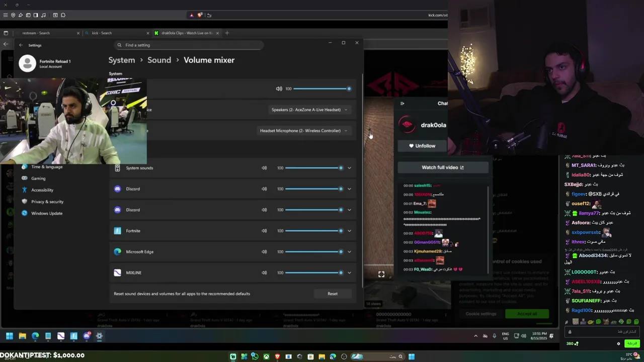Screen dimensions: 644x362
Task: Open the Brave browser from bottom taskbar
Action: [x=277, y=356]
